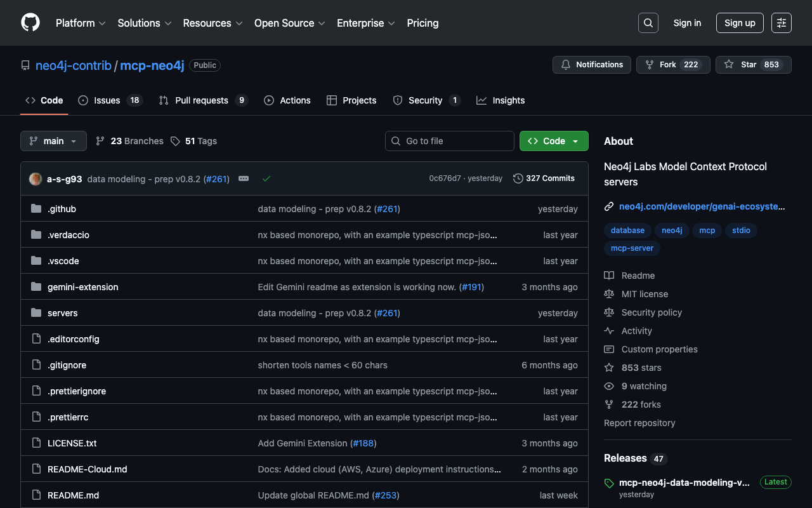Screen dimensions: 812x508
Task: Expand commit message ellipsis button
Action: (x=244, y=178)
